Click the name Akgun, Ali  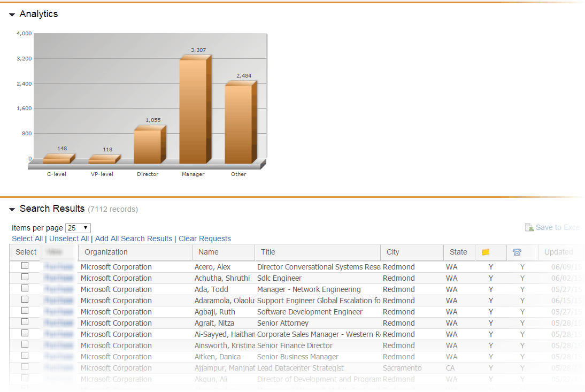211,379
